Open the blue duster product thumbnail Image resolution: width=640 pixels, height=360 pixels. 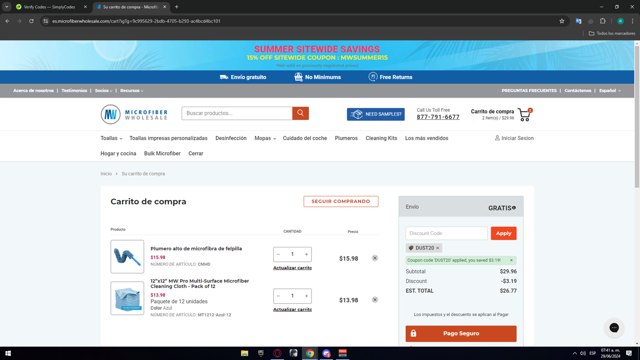click(127, 256)
